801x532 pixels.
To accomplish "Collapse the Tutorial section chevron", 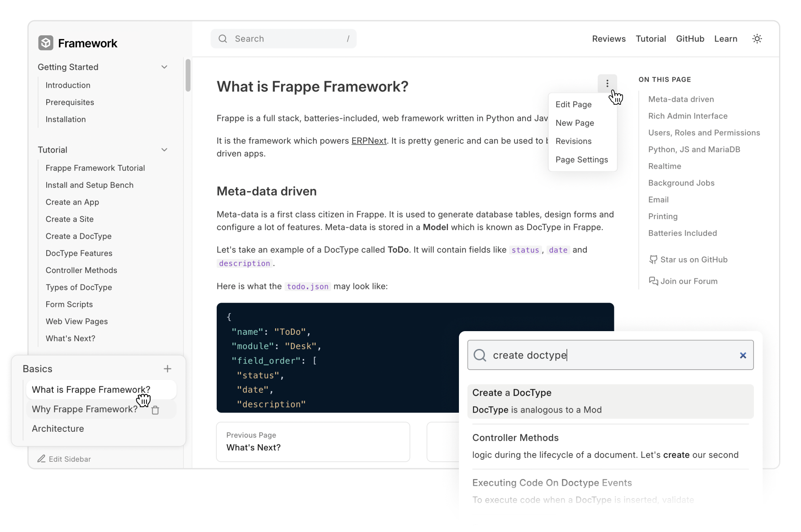I will tap(164, 150).
